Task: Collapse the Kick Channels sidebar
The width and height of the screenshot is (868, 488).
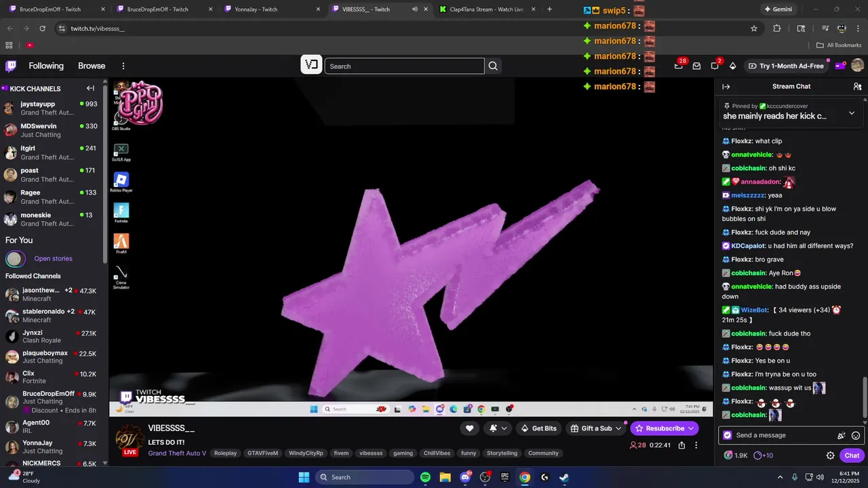Action: [90, 88]
